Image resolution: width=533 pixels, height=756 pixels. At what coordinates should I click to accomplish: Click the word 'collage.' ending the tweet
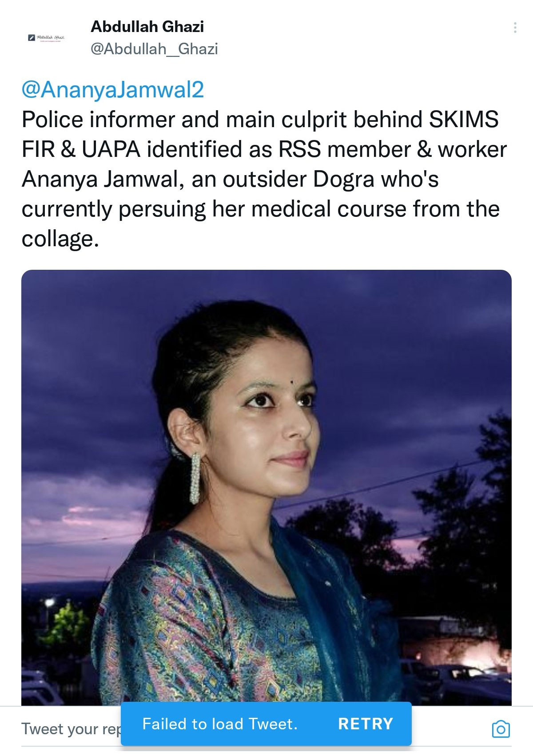tap(60, 240)
